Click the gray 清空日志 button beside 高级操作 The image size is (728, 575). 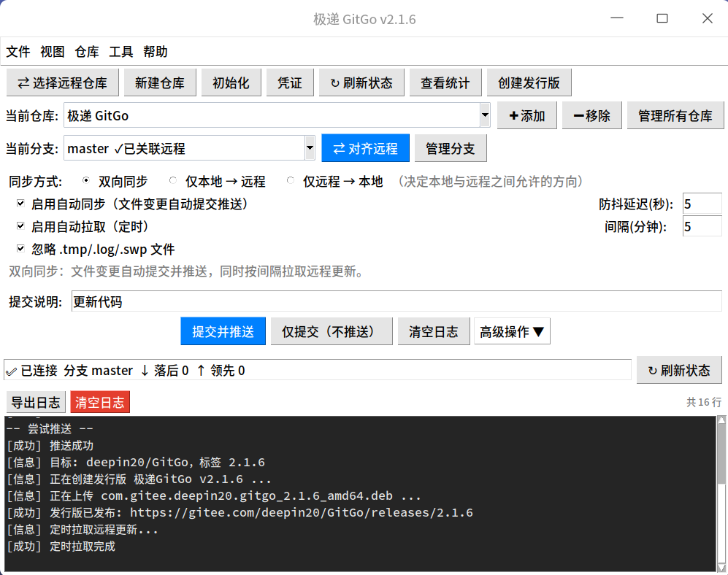(x=434, y=331)
